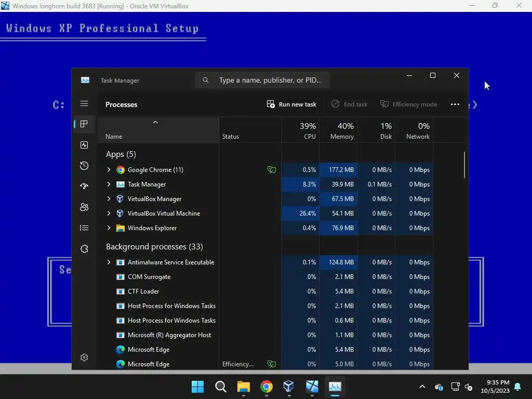Open File Explorer from the taskbar

[x=243, y=387]
